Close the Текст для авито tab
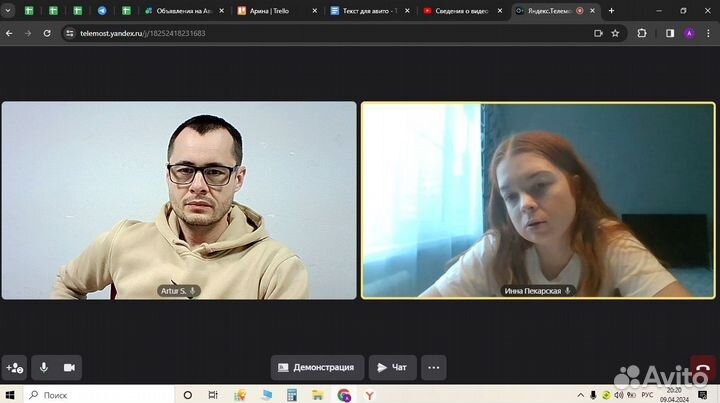Screen dimensions: 720x403 click(x=407, y=11)
